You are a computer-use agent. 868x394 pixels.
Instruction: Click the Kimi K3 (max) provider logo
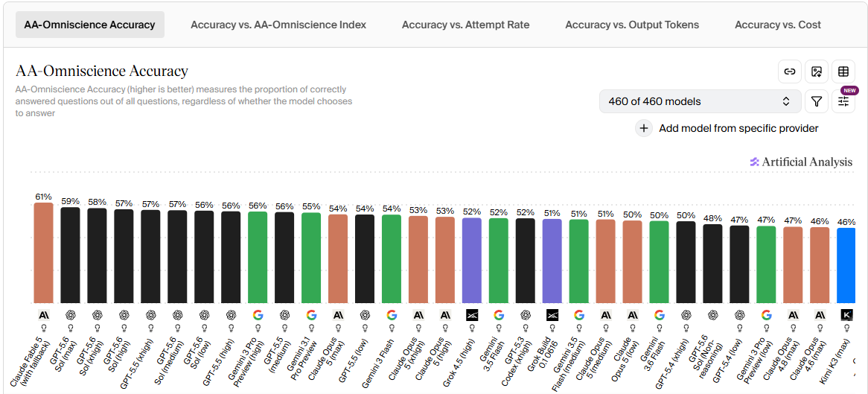847,315
